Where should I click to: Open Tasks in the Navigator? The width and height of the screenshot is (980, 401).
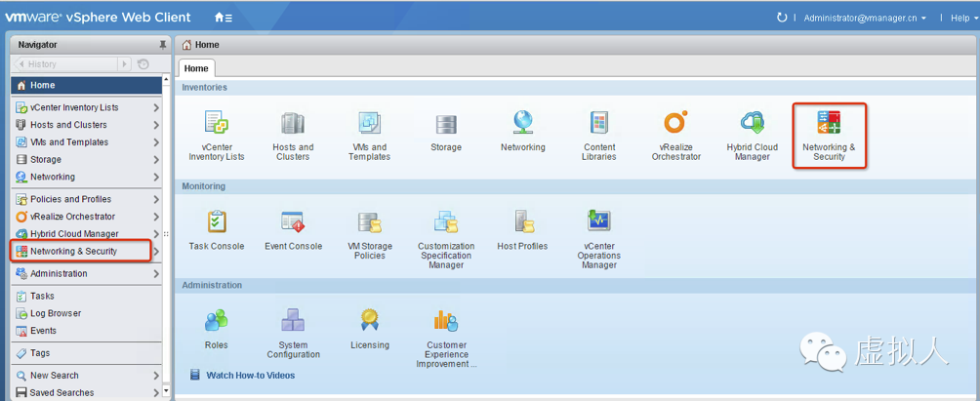[x=86, y=296]
